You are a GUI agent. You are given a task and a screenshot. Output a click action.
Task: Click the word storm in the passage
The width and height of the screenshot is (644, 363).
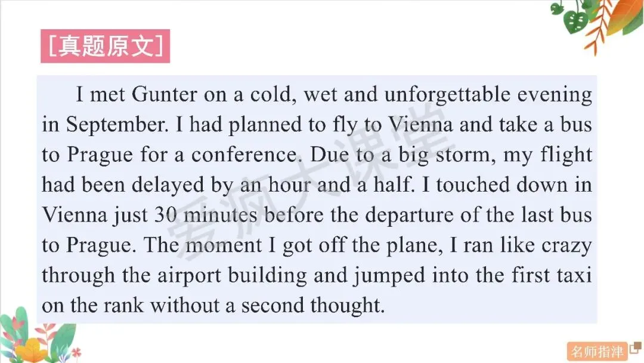465,155
